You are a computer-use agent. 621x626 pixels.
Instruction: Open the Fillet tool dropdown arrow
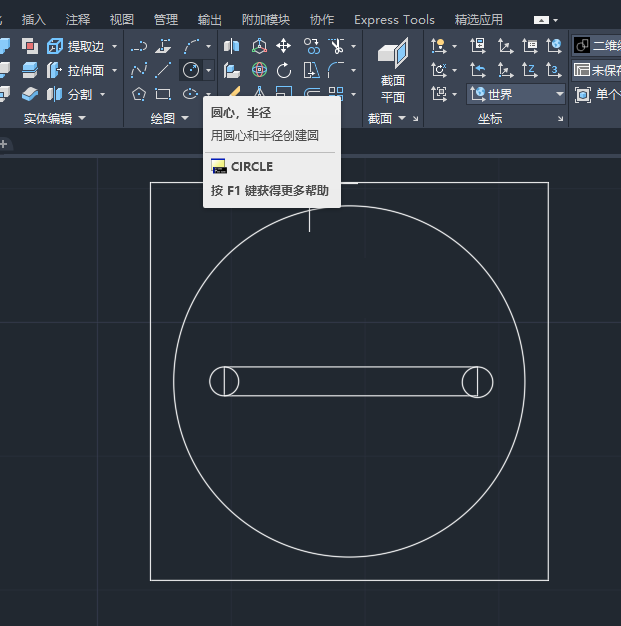tap(353, 70)
